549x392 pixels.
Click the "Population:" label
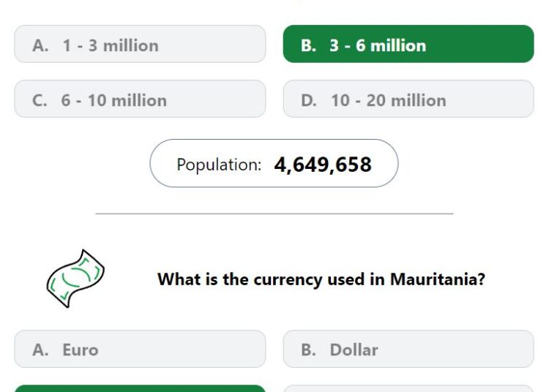point(219,165)
